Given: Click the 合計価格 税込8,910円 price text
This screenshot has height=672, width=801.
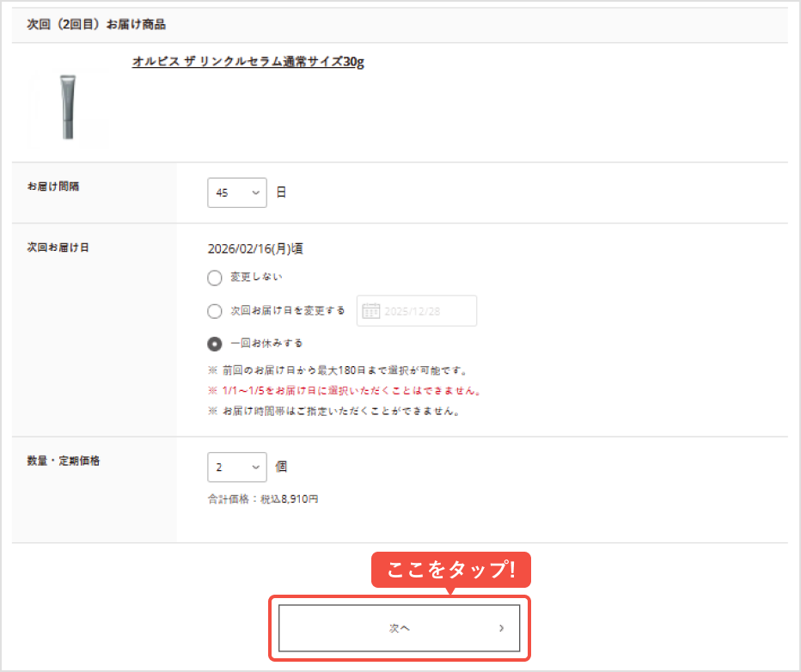Looking at the screenshot, I should tap(263, 499).
